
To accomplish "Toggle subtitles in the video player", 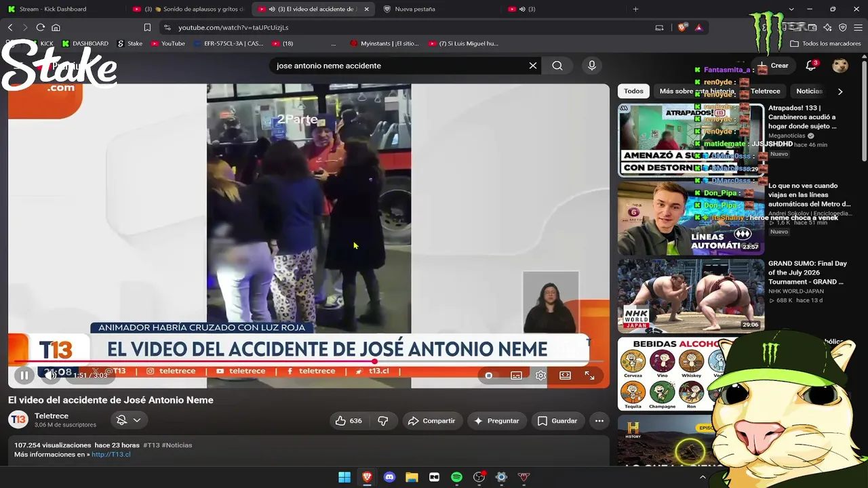I will [x=516, y=375].
